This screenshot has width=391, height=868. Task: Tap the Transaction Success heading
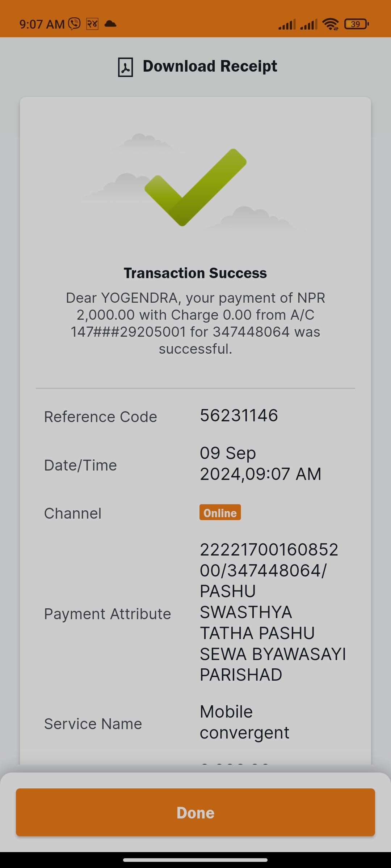point(195,273)
